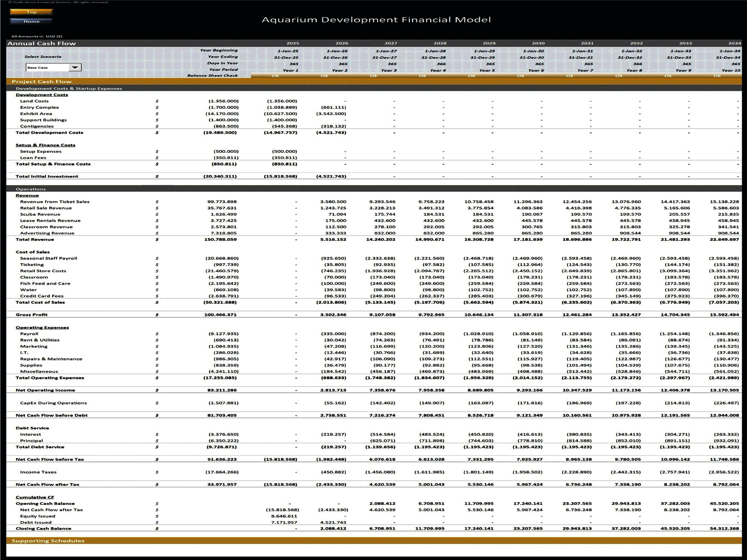
Task: Click the Total Debt Service label
Action: pos(40,447)
